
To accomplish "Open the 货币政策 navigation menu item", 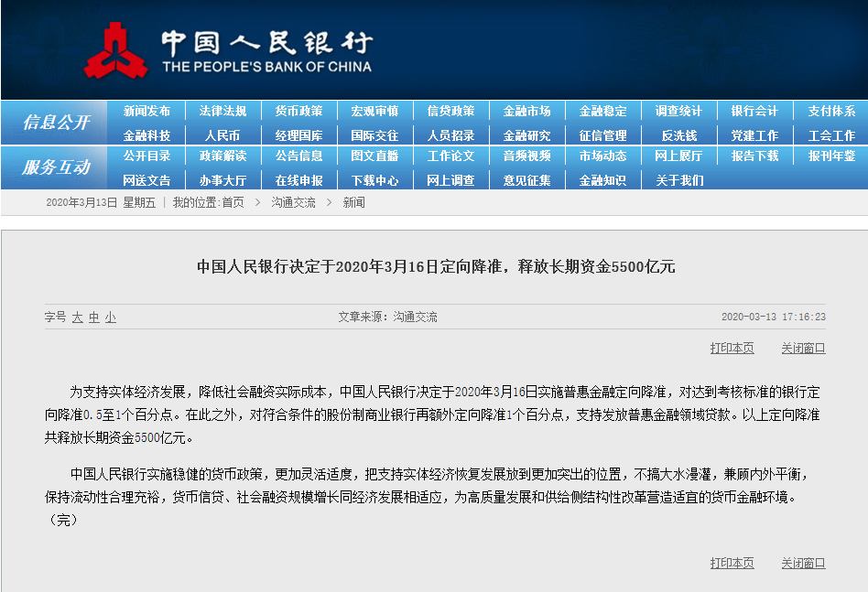I will (298, 109).
